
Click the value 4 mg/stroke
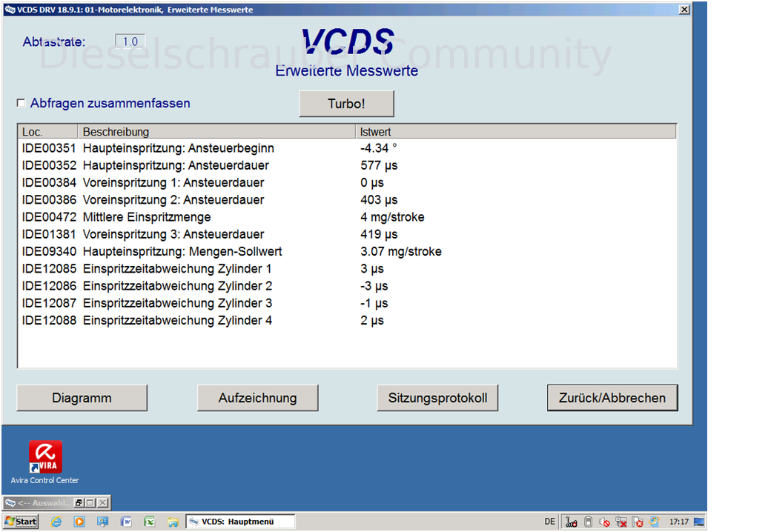click(x=392, y=217)
